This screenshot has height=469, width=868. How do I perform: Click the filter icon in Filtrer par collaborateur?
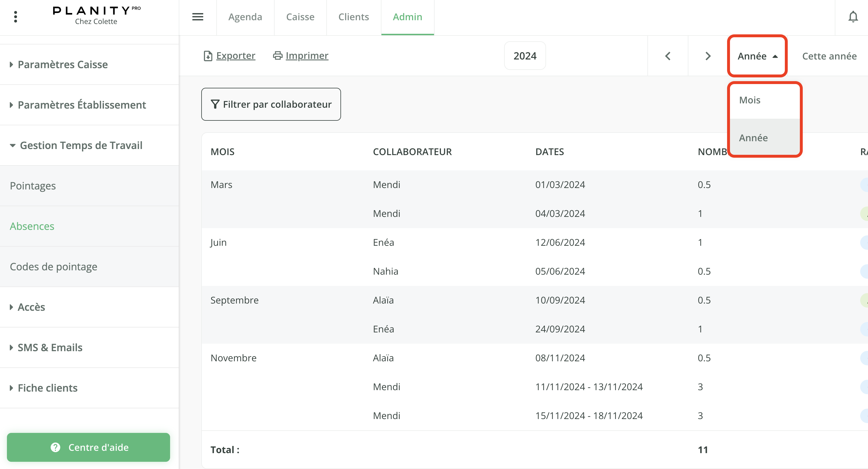coord(215,104)
